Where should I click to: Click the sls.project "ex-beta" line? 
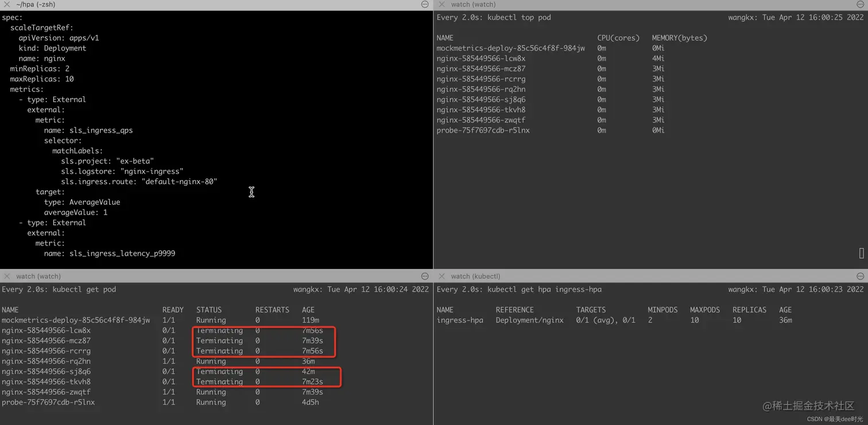[107, 161]
